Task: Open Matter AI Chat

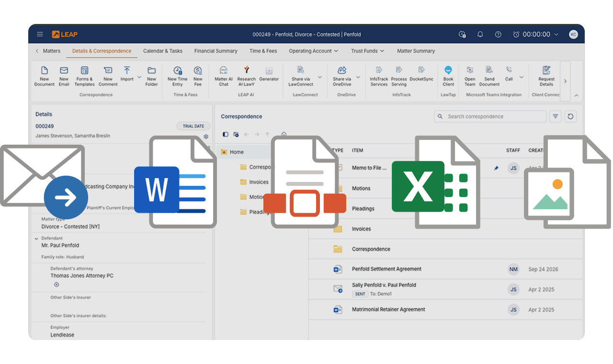Action: pyautogui.click(x=224, y=76)
